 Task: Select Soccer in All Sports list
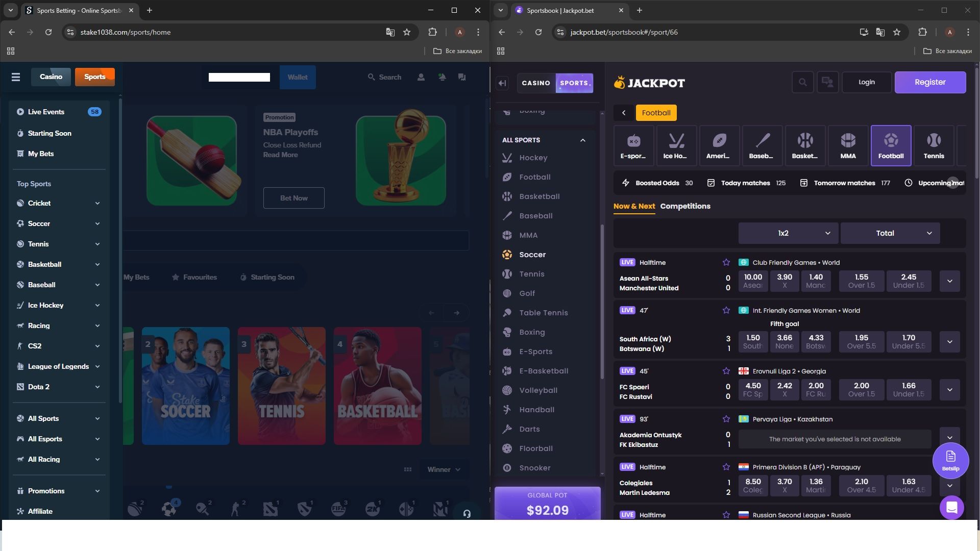(x=532, y=255)
